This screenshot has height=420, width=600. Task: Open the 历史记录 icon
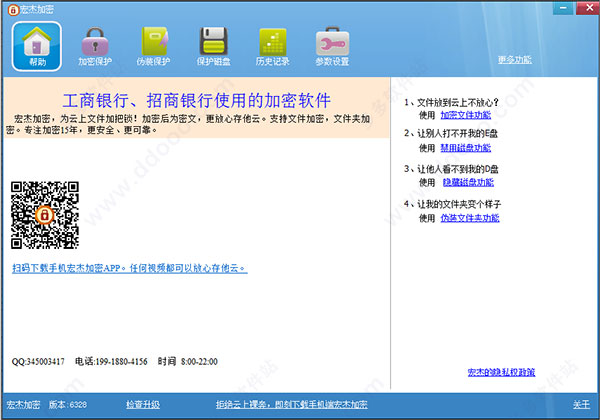coord(272,47)
